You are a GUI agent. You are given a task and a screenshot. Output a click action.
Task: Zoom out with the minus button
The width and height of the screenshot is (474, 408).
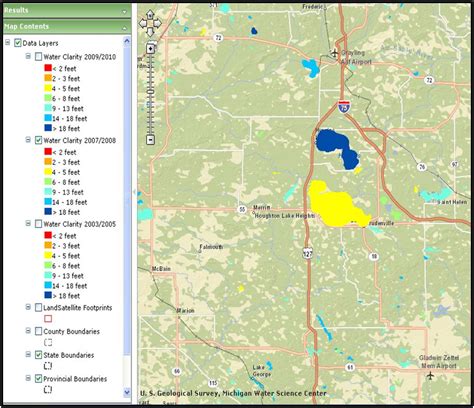(x=151, y=140)
